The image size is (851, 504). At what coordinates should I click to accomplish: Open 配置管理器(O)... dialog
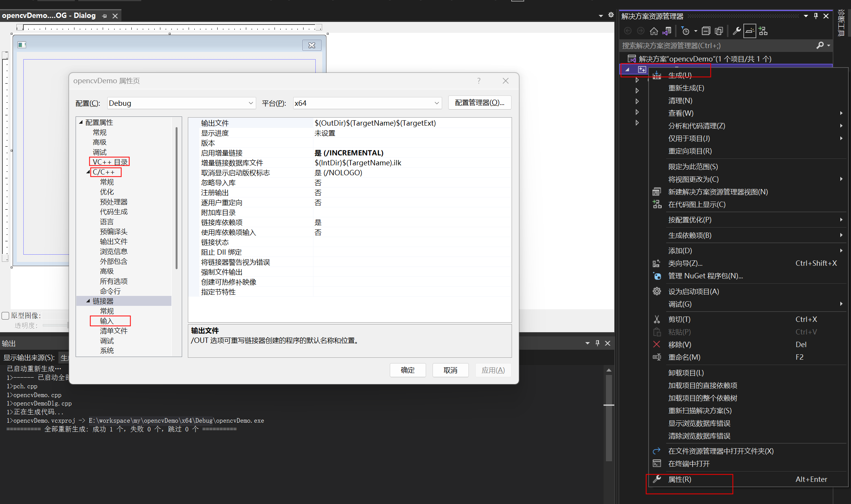(x=480, y=102)
